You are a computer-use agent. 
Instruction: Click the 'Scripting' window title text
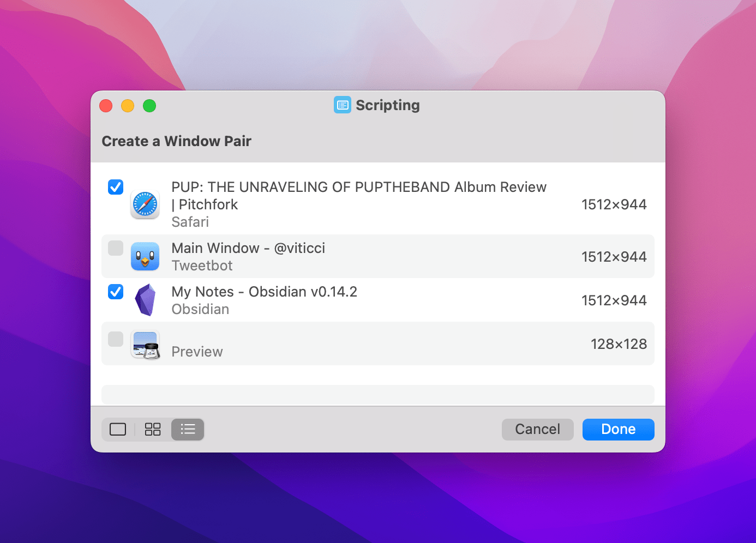pyautogui.click(x=388, y=105)
